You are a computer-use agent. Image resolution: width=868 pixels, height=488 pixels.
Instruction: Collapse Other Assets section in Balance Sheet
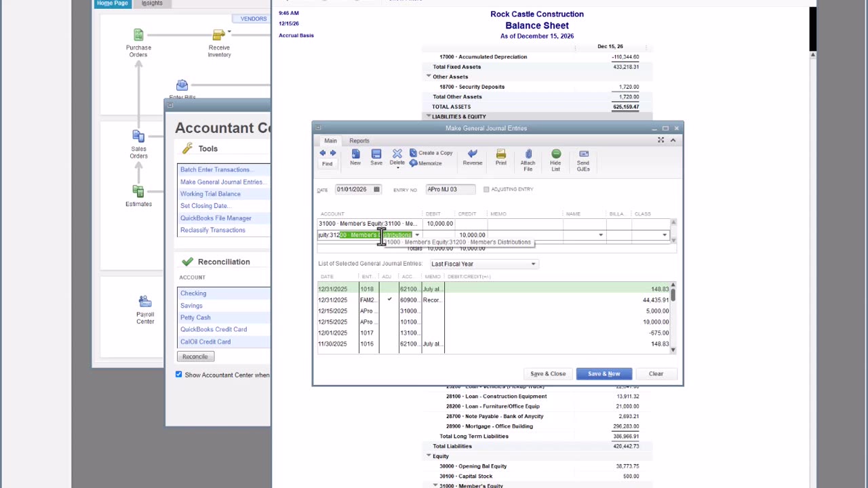[x=429, y=77]
